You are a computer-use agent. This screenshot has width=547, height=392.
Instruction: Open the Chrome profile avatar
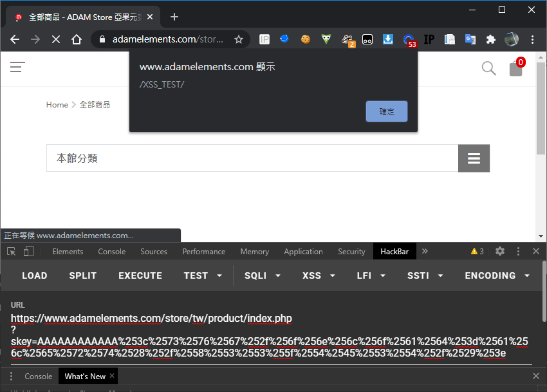pos(512,39)
